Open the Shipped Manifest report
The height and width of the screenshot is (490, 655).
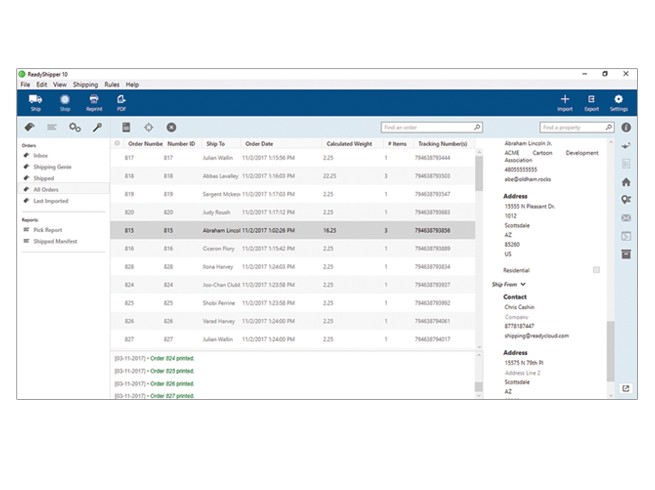[55, 241]
